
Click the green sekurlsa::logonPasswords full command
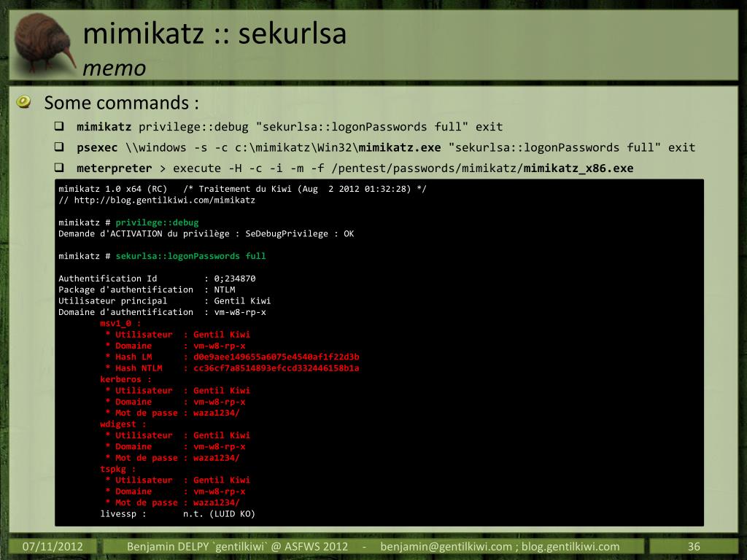[x=190, y=256]
